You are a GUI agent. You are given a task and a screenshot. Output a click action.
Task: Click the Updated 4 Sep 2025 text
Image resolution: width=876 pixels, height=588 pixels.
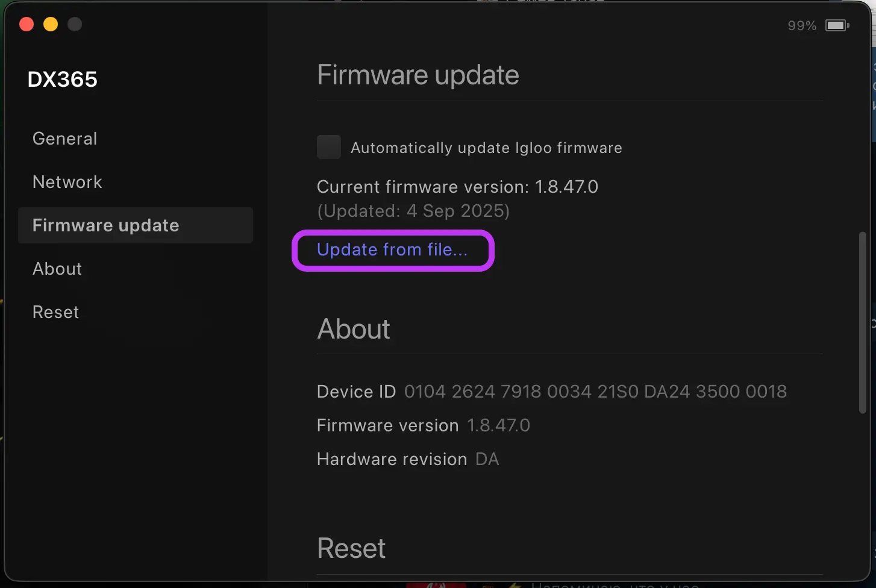[x=413, y=211]
